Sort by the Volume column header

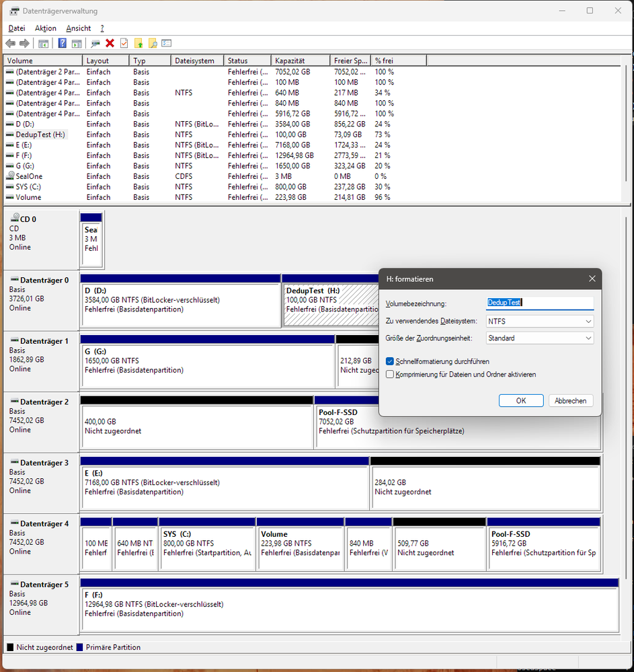coord(43,61)
